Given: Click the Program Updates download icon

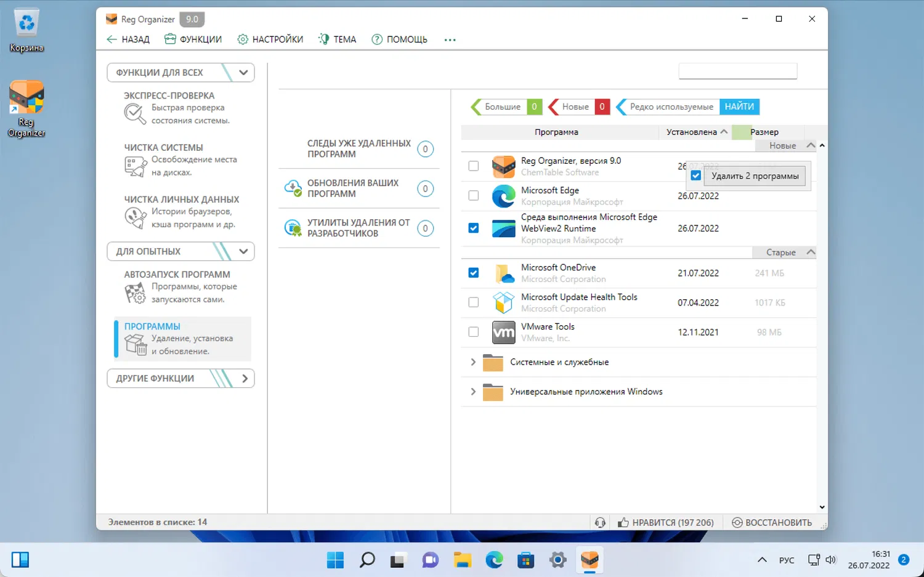Looking at the screenshot, I should (293, 188).
